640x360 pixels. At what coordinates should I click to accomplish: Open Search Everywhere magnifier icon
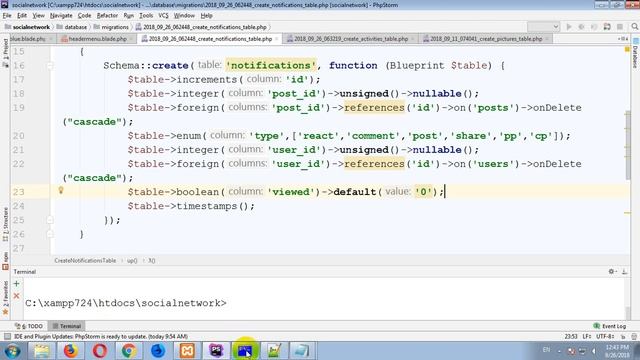click(635, 27)
